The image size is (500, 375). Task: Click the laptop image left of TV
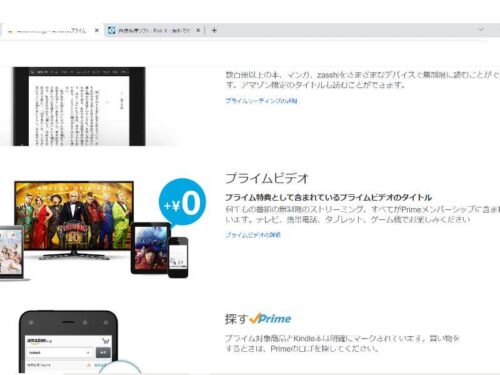click(12, 253)
